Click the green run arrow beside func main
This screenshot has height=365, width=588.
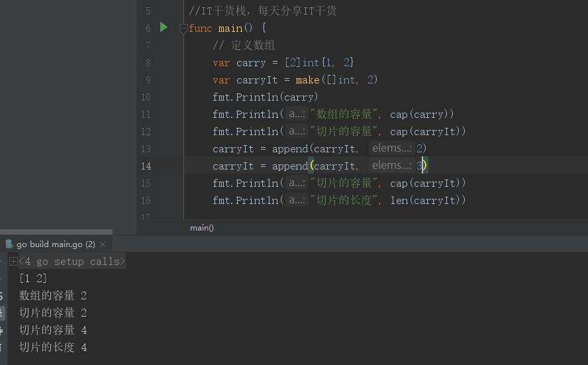coord(164,28)
